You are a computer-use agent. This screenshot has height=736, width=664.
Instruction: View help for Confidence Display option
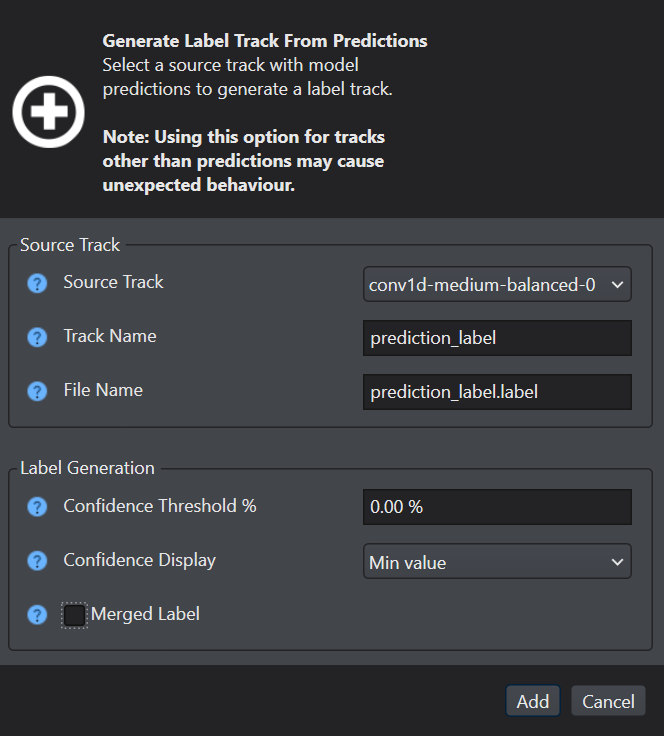pyautogui.click(x=37, y=561)
